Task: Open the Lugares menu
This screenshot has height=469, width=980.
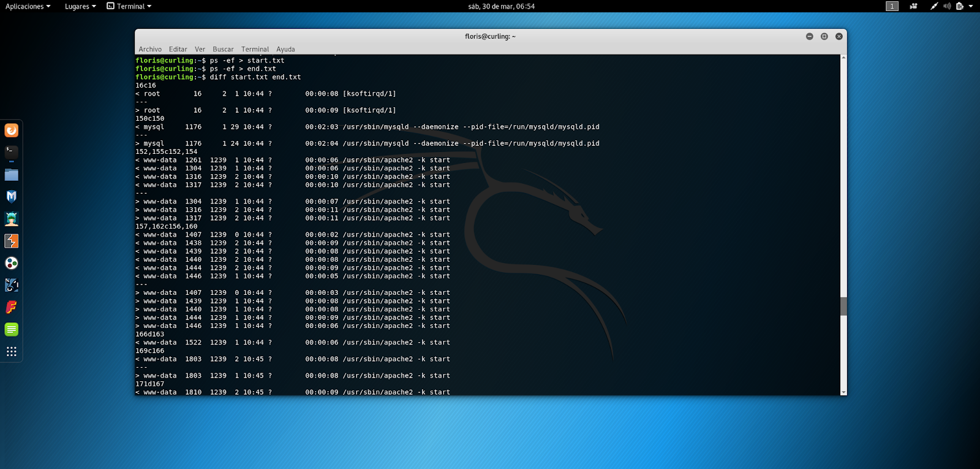Action: coord(80,6)
